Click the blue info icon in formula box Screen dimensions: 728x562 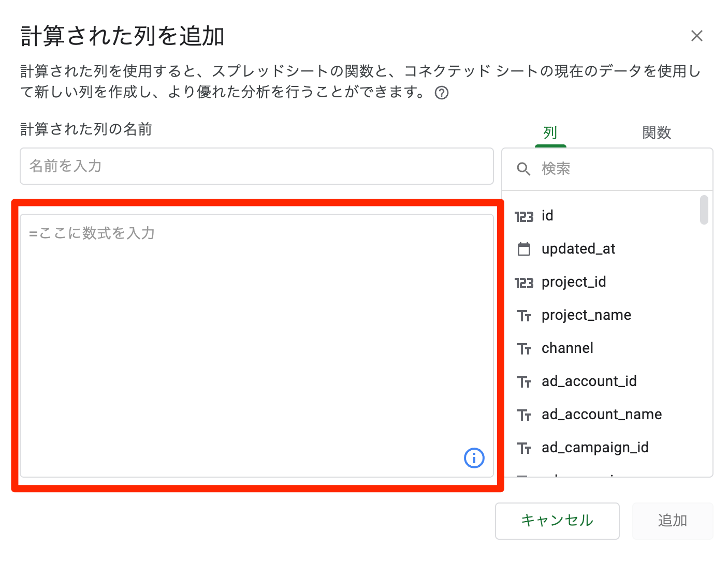point(474,458)
